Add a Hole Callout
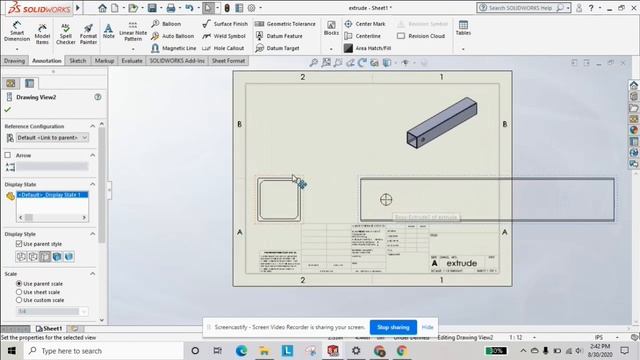Image resolution: width=640 pixels, height=360 pixels. click(223, 48)
